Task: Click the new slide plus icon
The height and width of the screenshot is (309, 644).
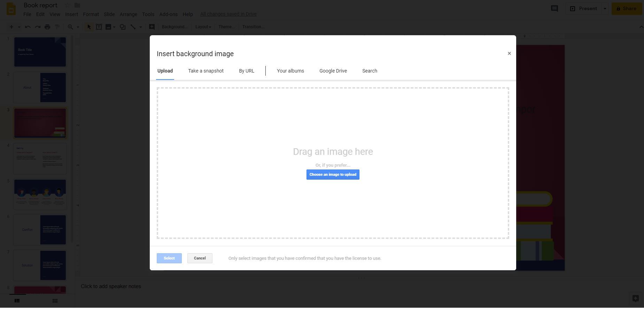Action: coord(11,27)
